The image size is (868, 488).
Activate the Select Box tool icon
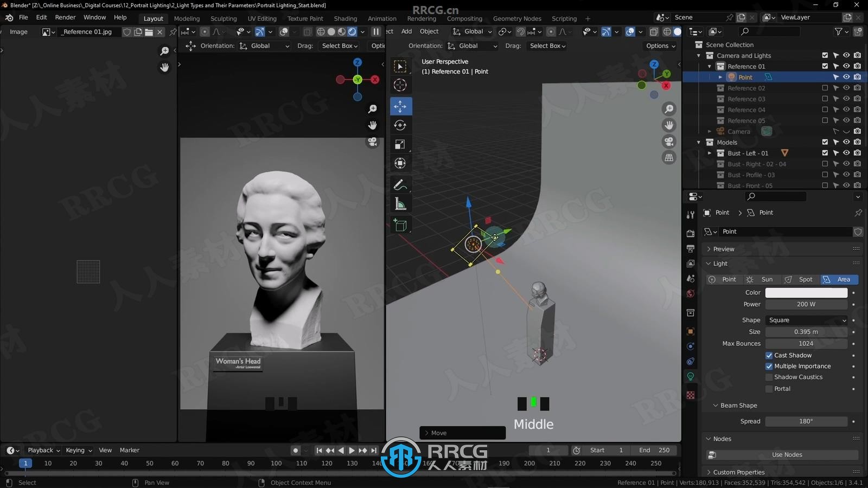coord(400,66)
